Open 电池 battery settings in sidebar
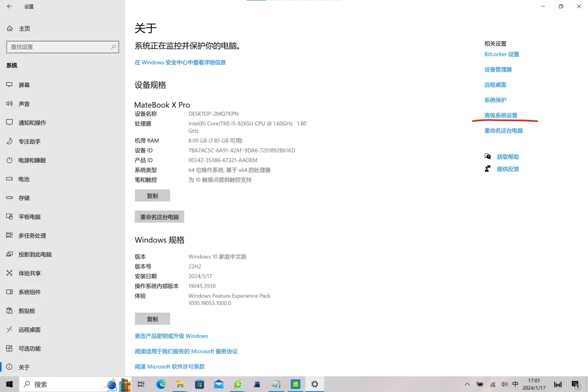 (63, 179)
